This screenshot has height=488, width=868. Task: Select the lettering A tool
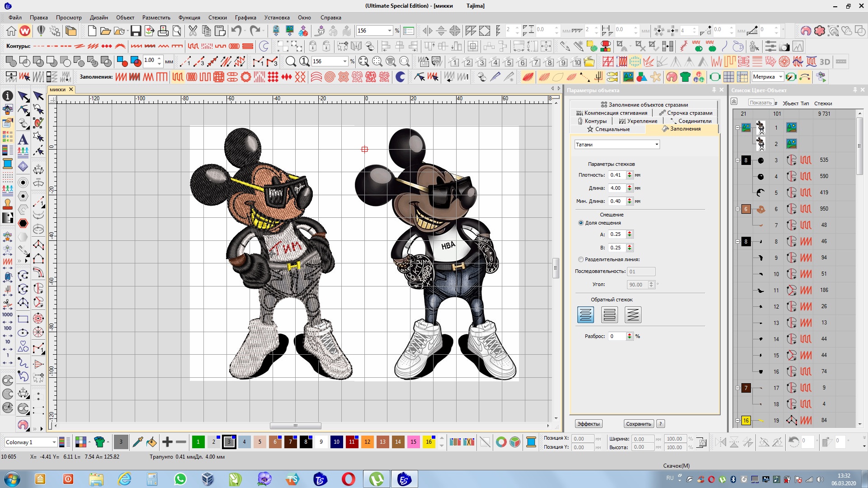(23, 139)
